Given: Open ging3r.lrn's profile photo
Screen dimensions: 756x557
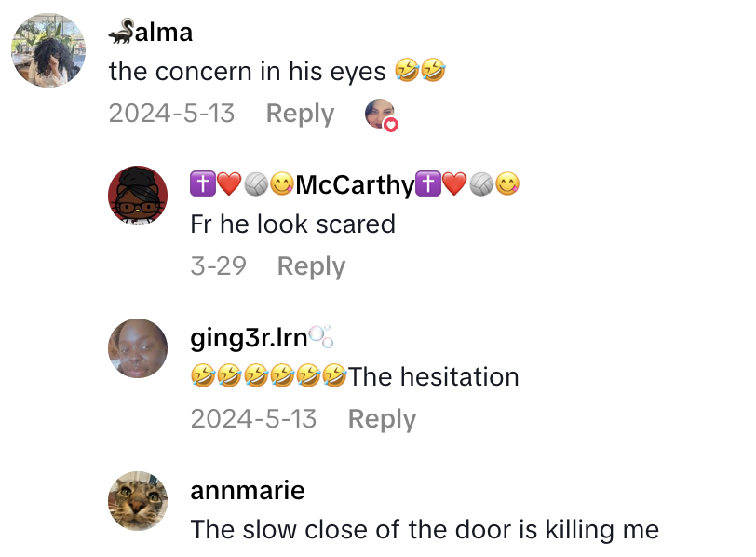Looking at the screenshot, I should [138, 347].
